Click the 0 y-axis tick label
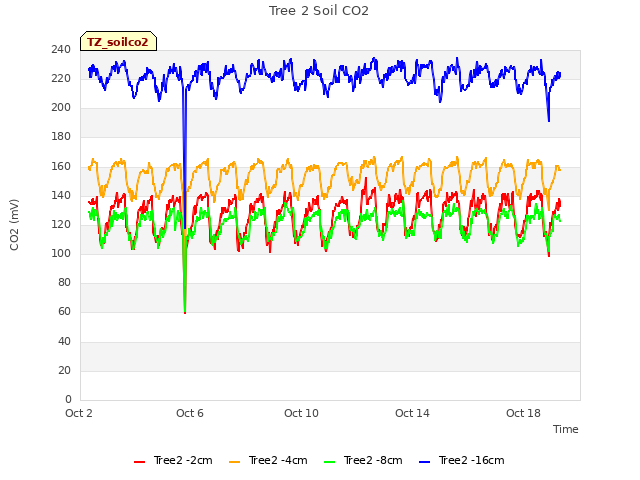The image size is (640, 480). click(68, 399)
